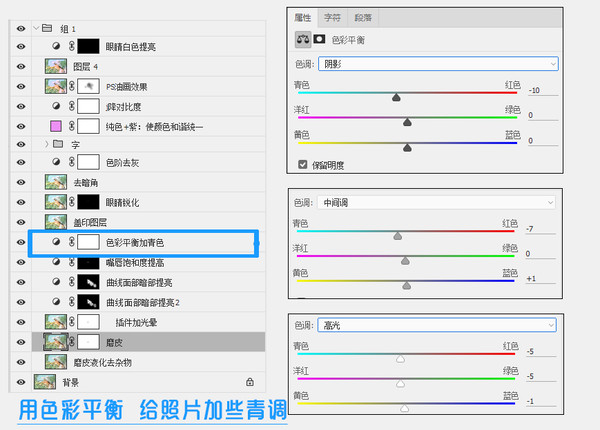Click the lock icon on 背景 layer
This screenshot has width=600, height=430.
(250, 381)
